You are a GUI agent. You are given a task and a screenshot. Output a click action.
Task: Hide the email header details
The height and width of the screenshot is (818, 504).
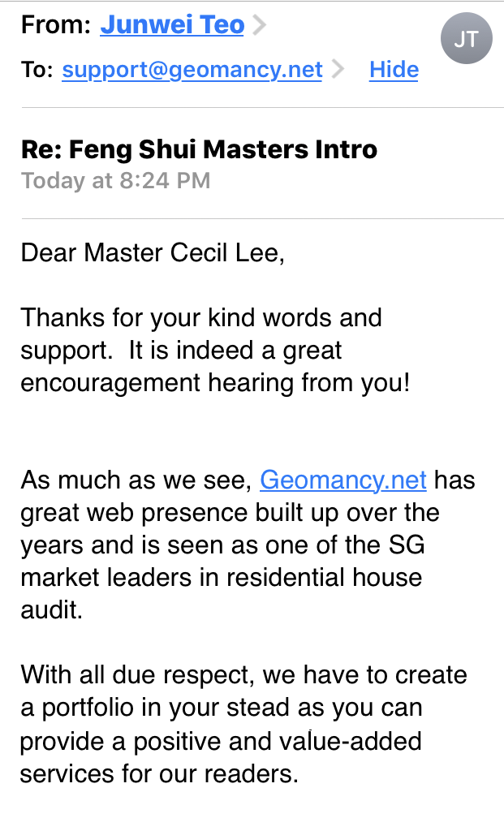point(394,71)
